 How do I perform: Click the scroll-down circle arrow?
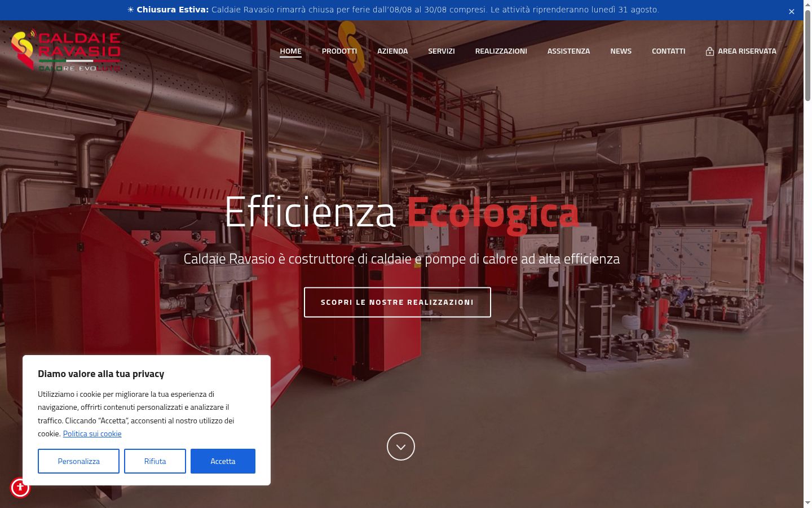(x=401, y=446)
